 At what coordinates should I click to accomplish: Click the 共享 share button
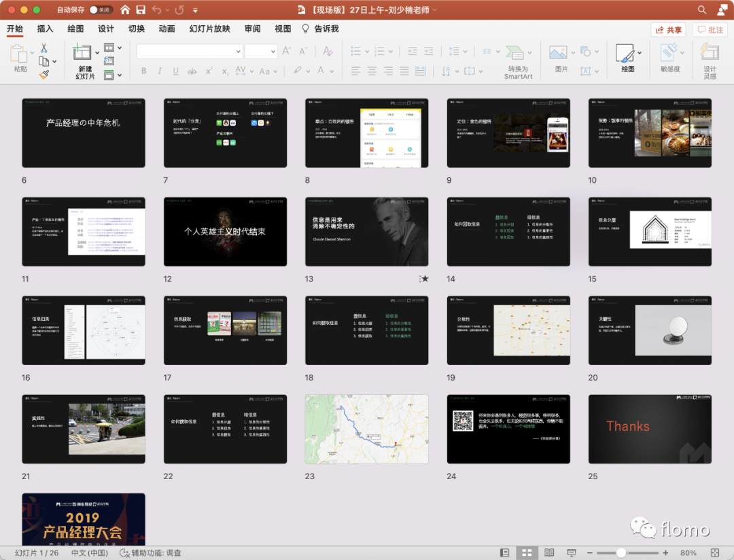coord(669,30)
